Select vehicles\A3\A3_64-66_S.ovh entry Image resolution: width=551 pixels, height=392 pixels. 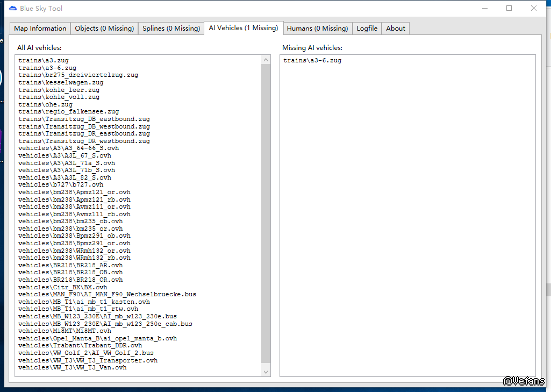[68, 148]
